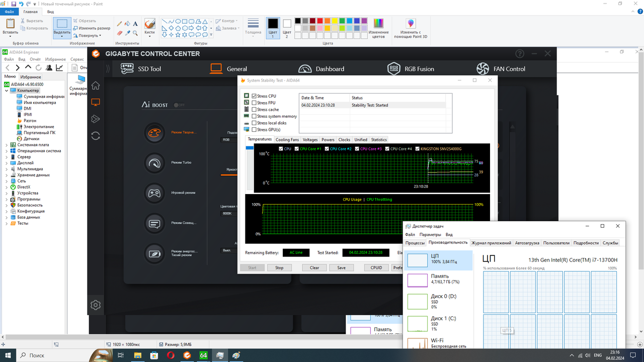Select the Color picker tool in Paint

(127, 33)
